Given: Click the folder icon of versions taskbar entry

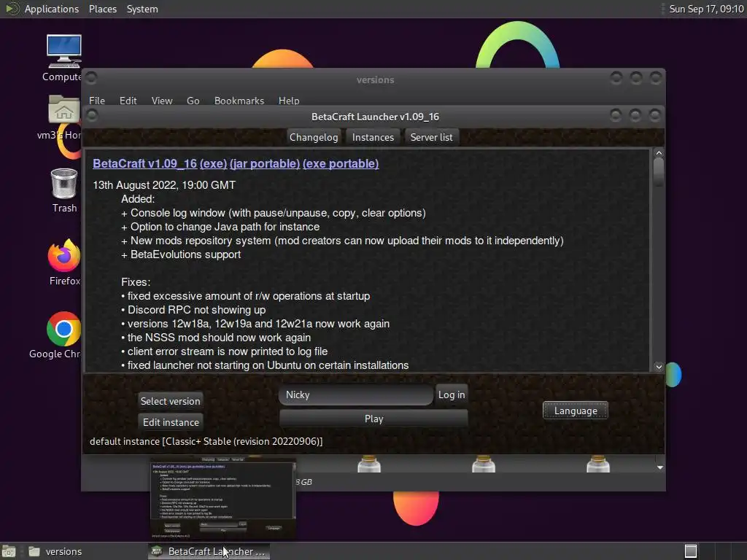Looking at the screenshot, I should click(x=34, y=551).
